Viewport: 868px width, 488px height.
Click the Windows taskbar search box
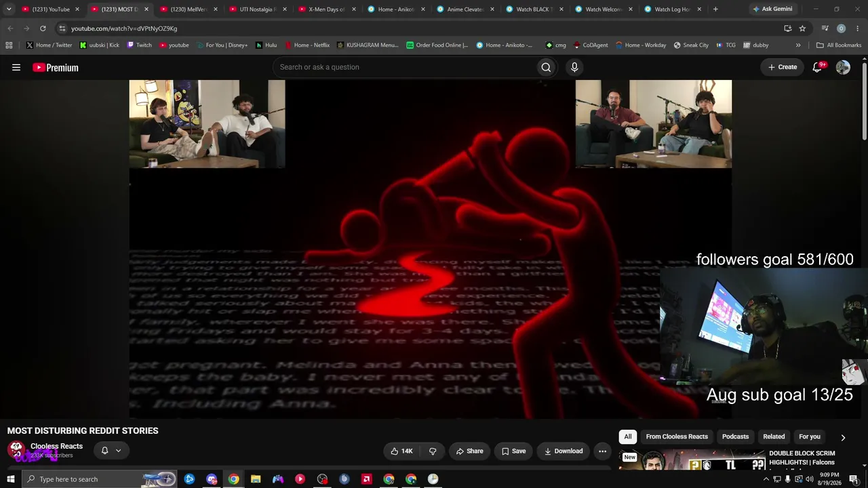coord(100,479)
